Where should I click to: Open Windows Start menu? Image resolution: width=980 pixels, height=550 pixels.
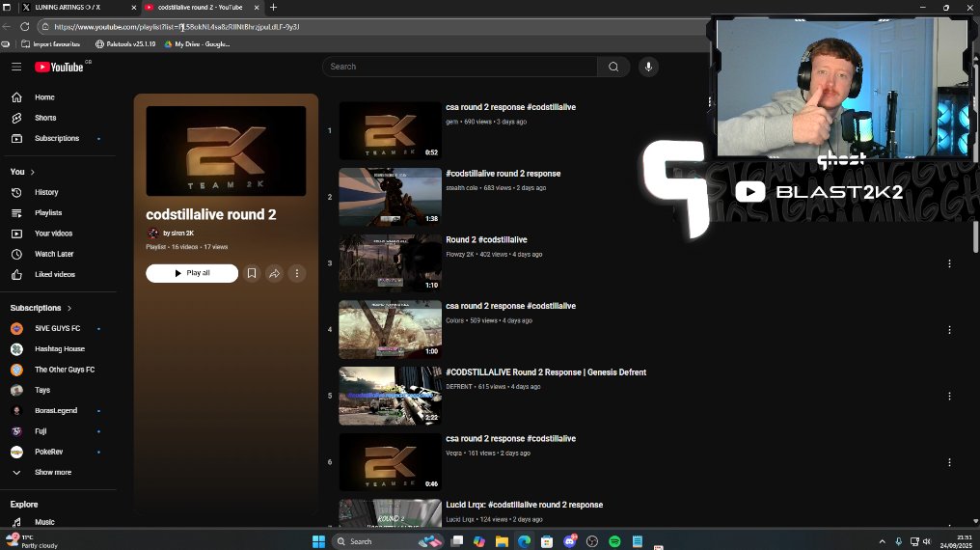[318, 541]
